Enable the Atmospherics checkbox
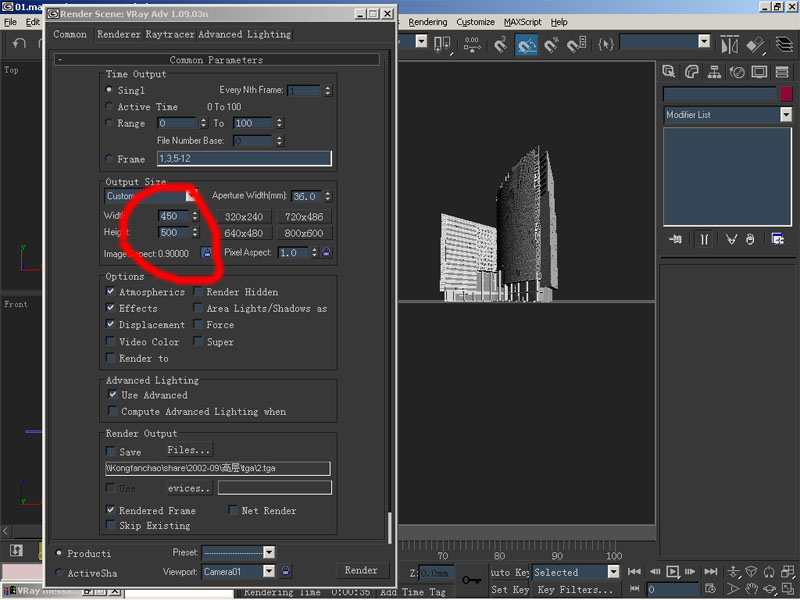The width and height of the screenshot is (800, 600). pyautogui.click(x=111, y=292)
